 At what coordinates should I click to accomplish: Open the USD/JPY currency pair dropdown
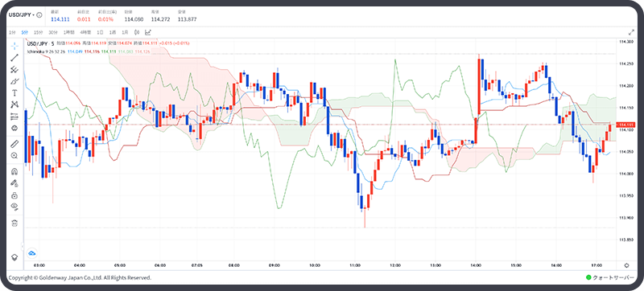click(23, 14)
